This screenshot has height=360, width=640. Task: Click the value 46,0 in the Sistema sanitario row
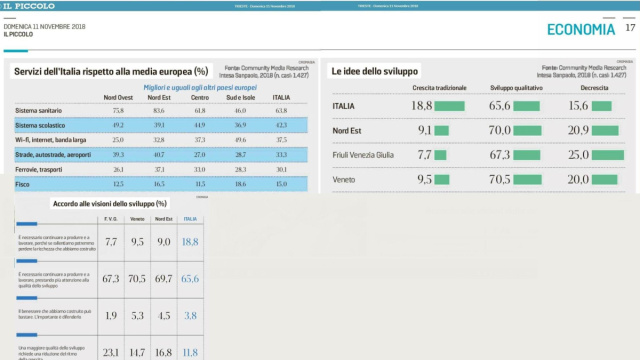click(x=240, y=111)
